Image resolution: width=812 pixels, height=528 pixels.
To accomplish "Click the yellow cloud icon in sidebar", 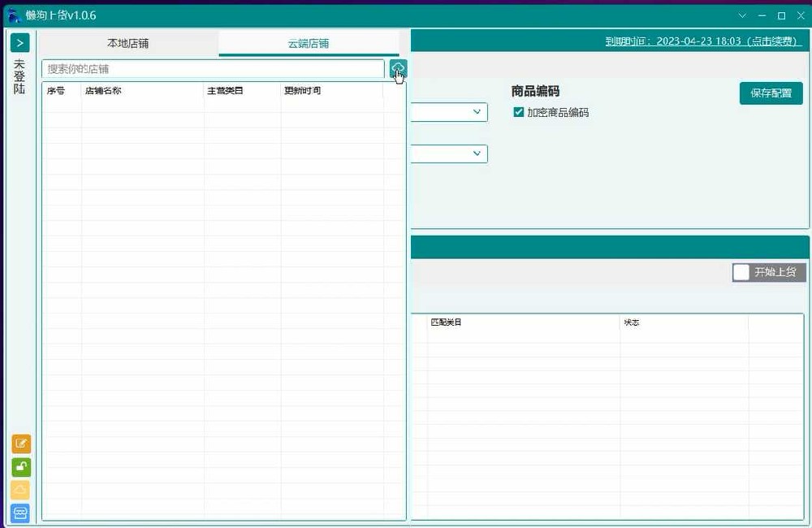I will coord(21,490).
